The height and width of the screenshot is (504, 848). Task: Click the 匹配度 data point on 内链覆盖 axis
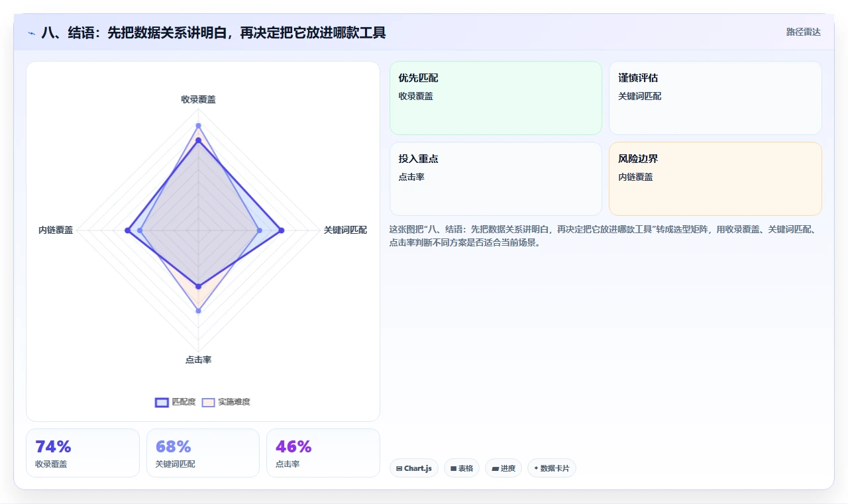(127, 230)
